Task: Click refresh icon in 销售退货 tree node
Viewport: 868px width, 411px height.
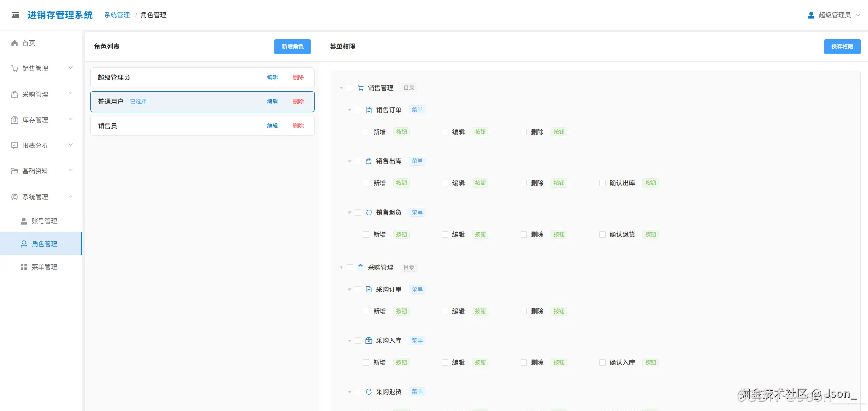Action: pyautogui.click(x=369, y=212)
